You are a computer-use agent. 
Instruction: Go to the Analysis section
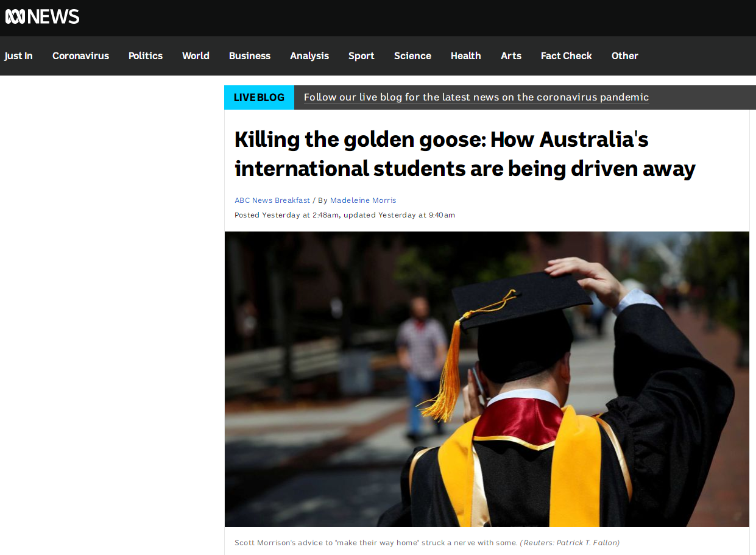pyautogui.click(x=309, y=55)
